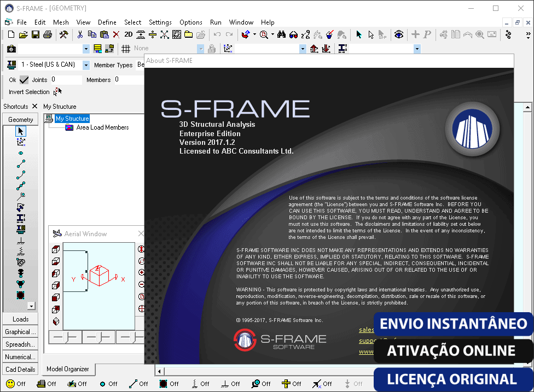
Task: Click the Invert Selection icon
Action: [57, 91]
